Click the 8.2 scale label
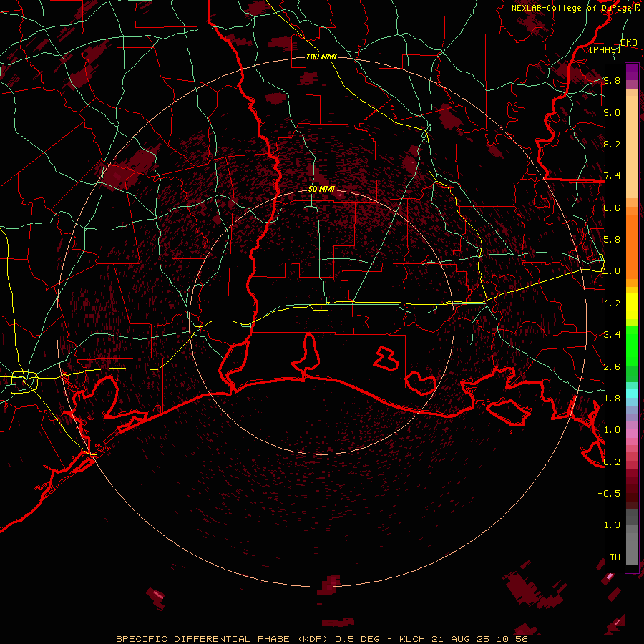 coord(612,144)
